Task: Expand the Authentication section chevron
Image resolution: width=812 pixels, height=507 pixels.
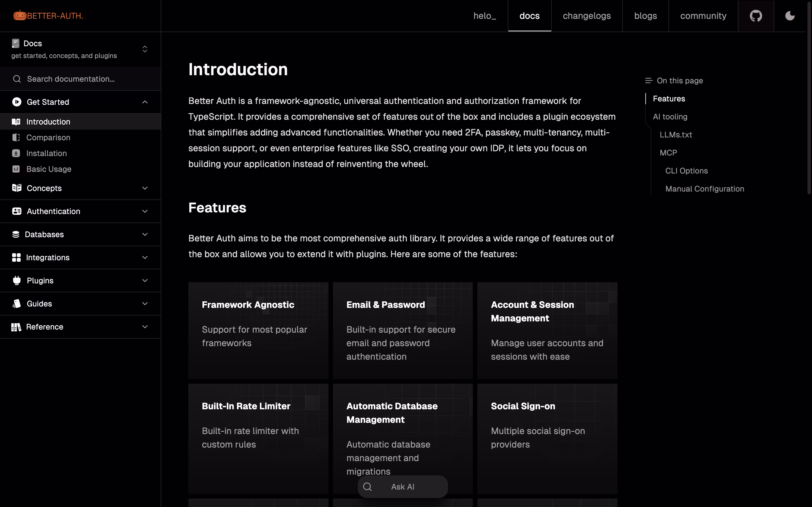Action: (145, 211)
